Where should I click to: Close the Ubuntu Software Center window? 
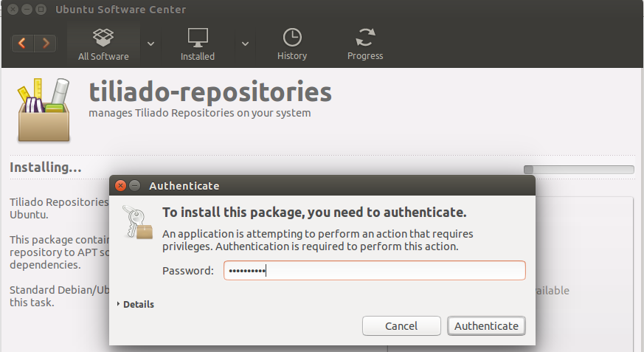(13, 9)
